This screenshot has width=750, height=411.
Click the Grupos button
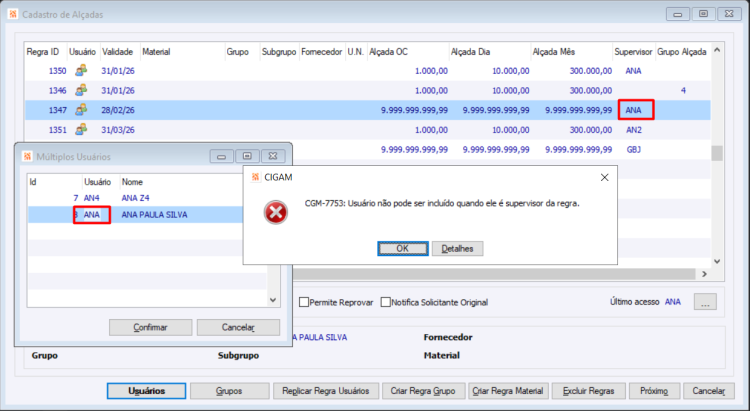(x=230, y=391)
